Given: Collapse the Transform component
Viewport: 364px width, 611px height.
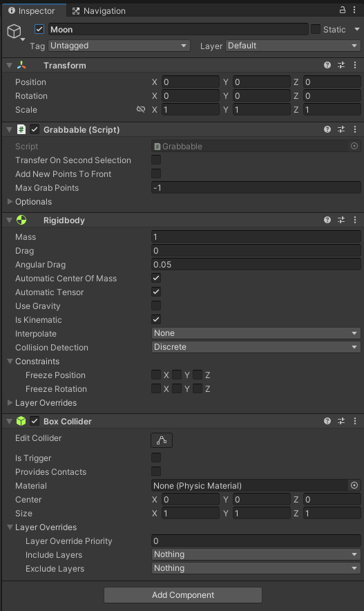Looking at the screenshot, I should coord(10,66).
